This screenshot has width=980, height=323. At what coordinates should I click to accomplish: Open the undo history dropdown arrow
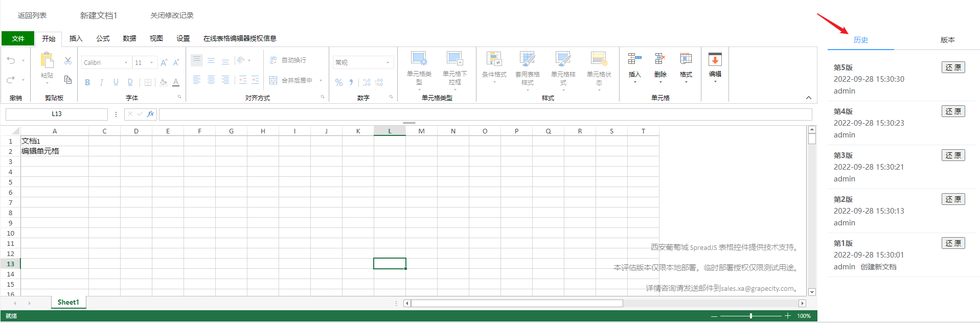pyautogui.click(x=23, y=60)
